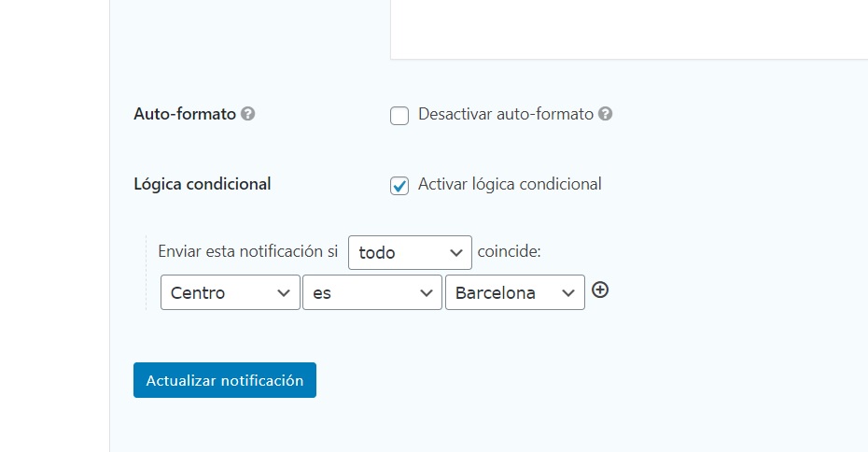The image size is (868, 452).
Task: Click the chevron arrow in the Centro selector
Action: coord(284,293)
